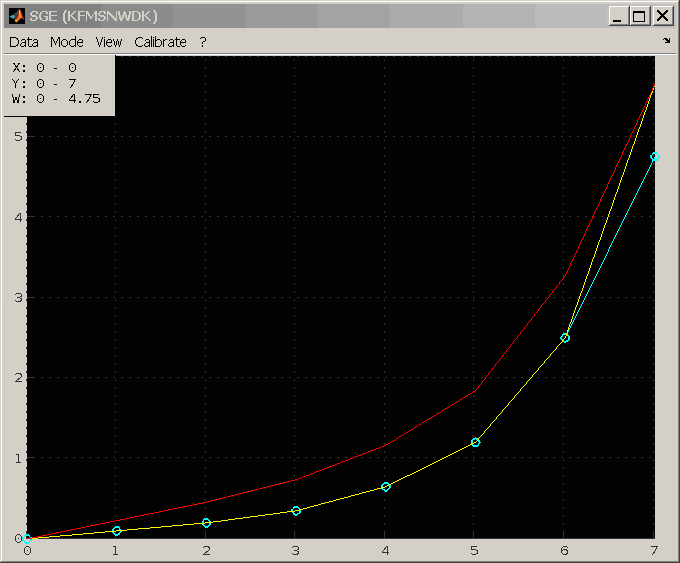Open the Calibrate menu

click(160, 42)
